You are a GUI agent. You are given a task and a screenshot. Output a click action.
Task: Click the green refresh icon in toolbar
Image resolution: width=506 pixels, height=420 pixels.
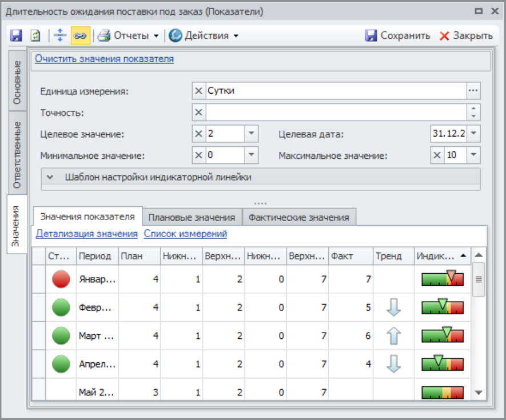35,35
